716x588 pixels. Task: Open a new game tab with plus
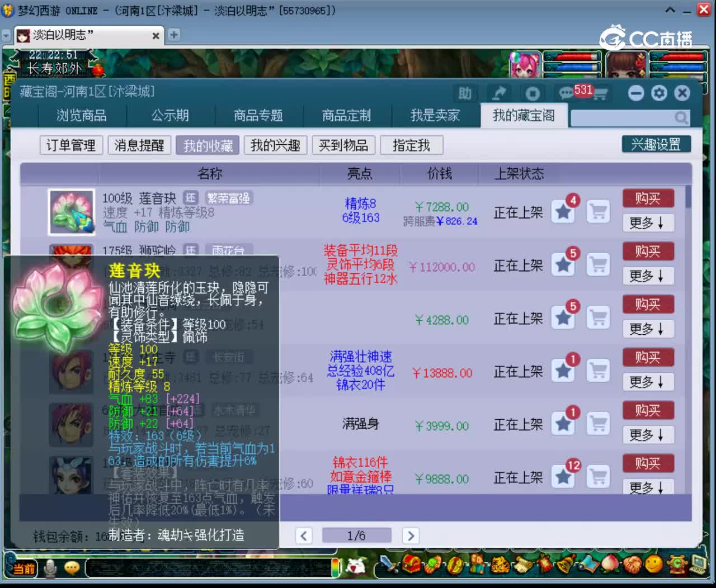(x=174, y=35)
